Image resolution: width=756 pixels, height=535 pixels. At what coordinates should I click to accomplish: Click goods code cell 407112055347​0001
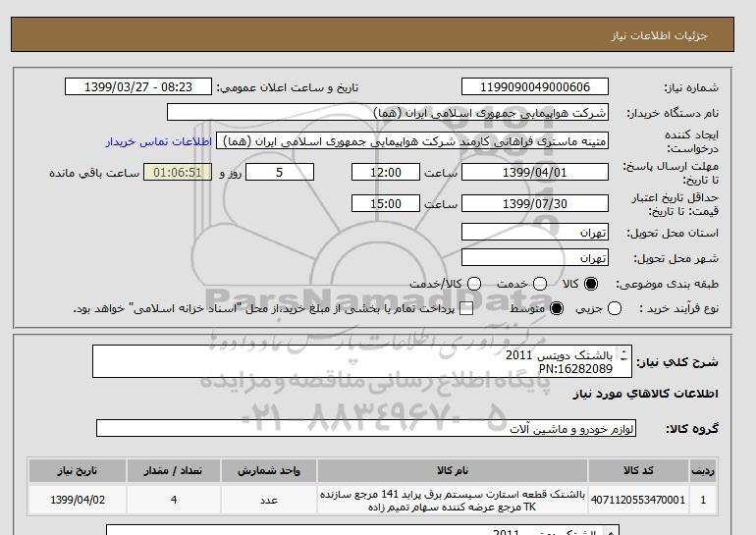pyautogui.click(x=638, y=500)
